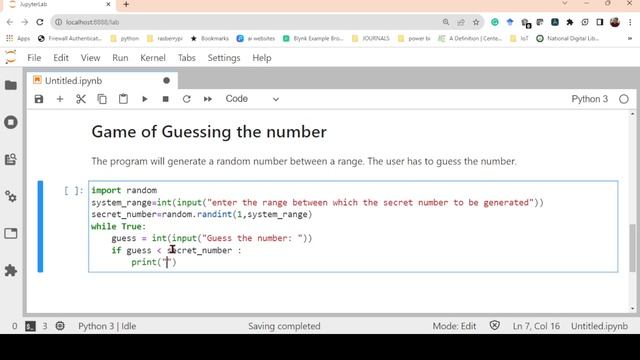Go forward in the browser

click(24, 22)
